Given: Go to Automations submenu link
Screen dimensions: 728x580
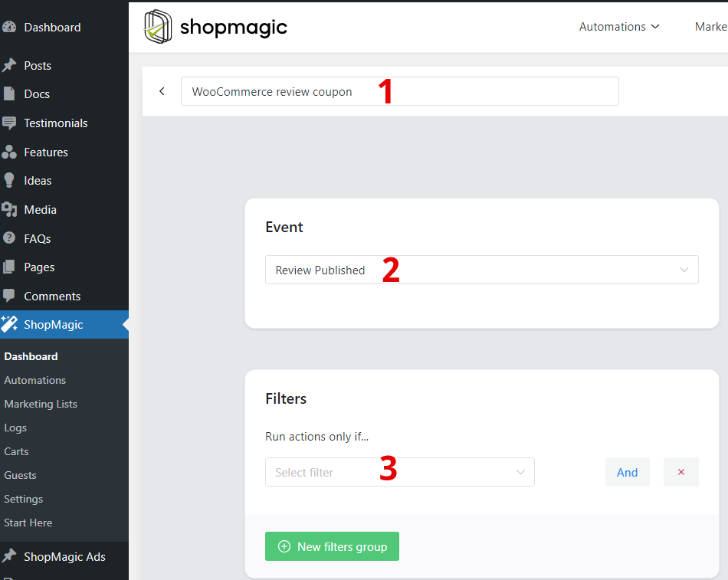Looking at the screenshot, I should [34, 380].
